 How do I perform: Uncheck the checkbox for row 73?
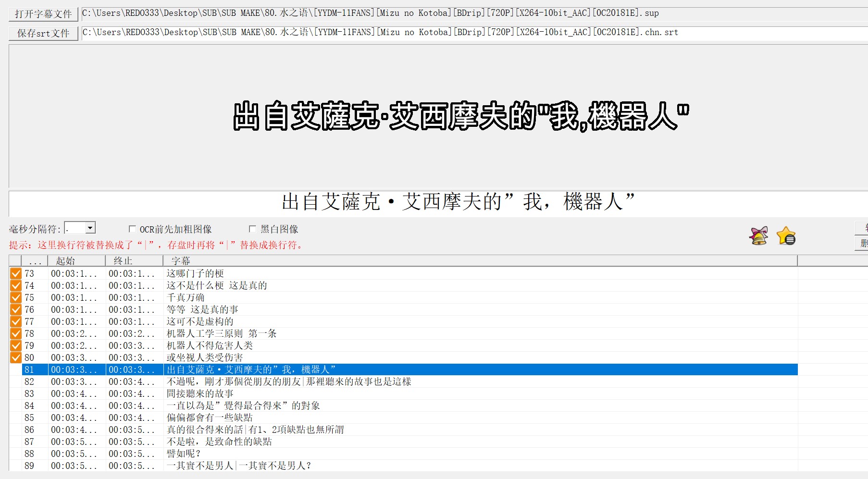16,273
